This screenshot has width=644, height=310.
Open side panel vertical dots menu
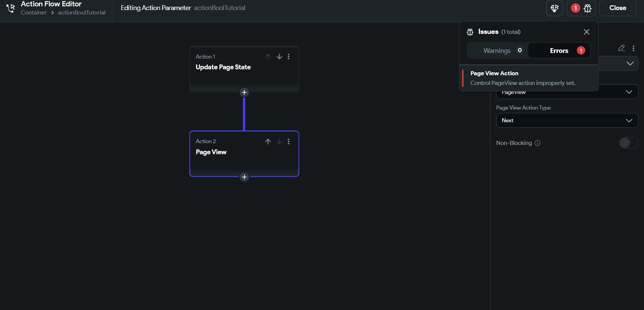click(633, 48)
